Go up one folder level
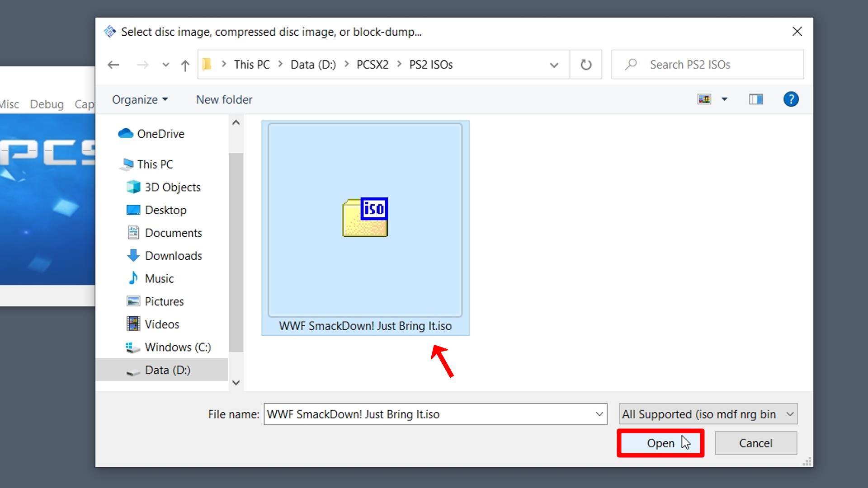The width and height of the screenshot is (868, 488). [x=185, y=66]
